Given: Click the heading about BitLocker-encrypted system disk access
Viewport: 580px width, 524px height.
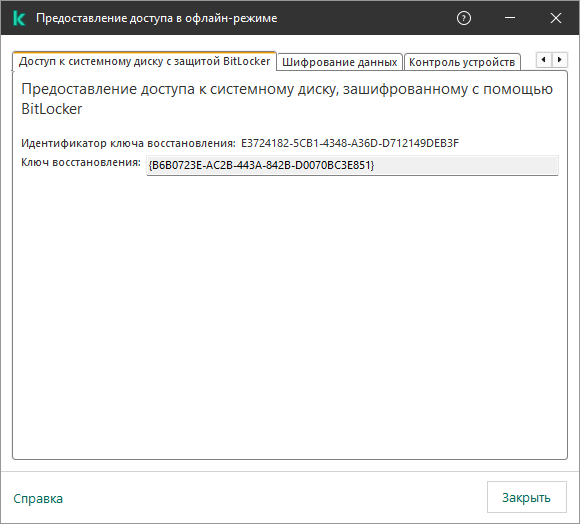Looking at the screenshot, I should (287, 99).
